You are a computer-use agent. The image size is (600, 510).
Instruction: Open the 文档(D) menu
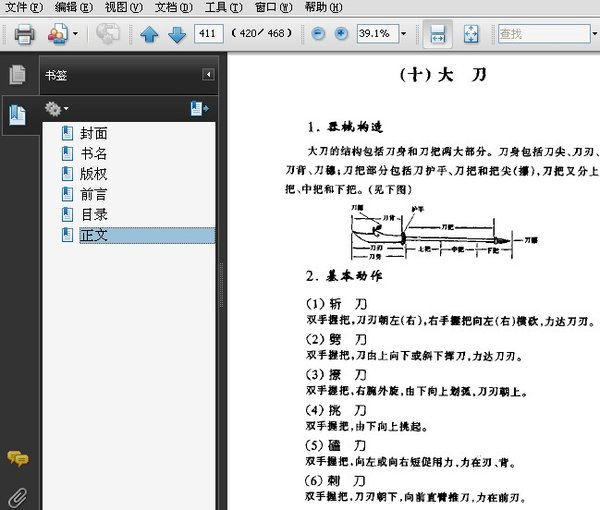[x=173, y=7]
